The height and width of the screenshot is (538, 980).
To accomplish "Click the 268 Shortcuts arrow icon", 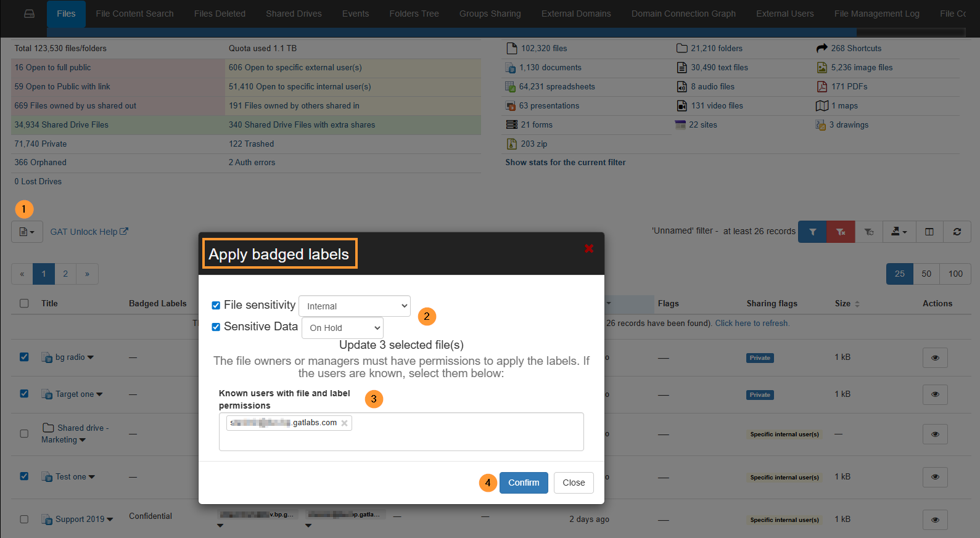I will [x=821, y=48].
